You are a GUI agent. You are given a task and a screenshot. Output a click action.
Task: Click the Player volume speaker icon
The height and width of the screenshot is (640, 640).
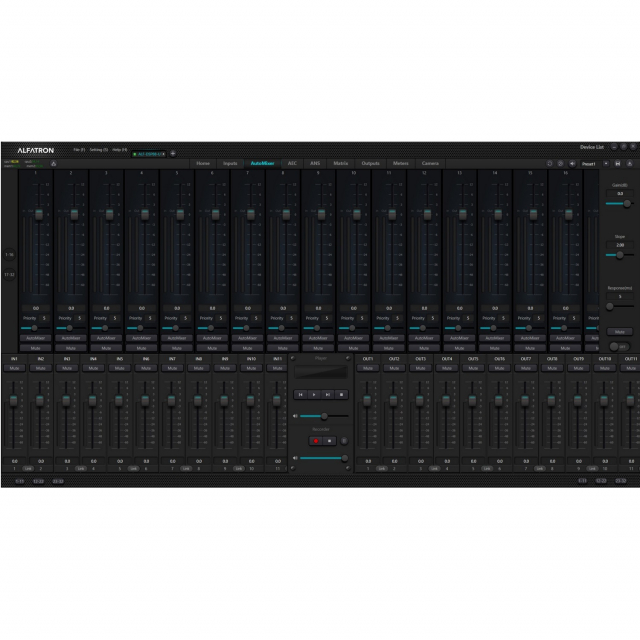[x=295, y=415]
